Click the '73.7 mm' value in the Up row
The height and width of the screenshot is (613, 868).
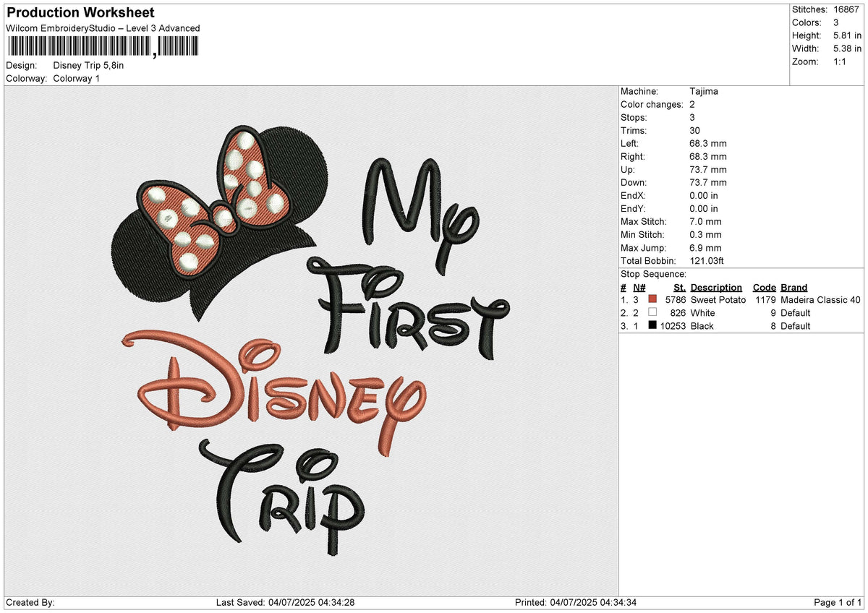tap(708, 170)
